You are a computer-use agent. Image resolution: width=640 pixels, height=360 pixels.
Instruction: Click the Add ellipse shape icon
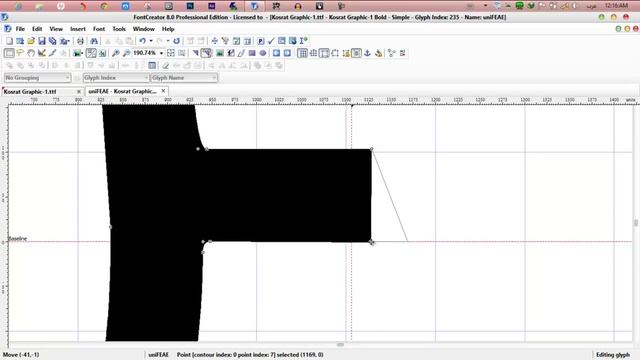coord(263,53)
